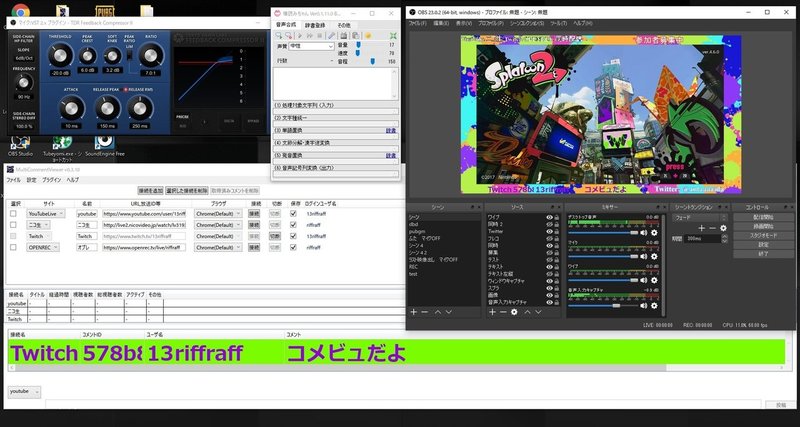The image size is (800, 427).
Task: Open ヘルプ menu in MultiCommentViewer
Action: click(x=73, y=180)
